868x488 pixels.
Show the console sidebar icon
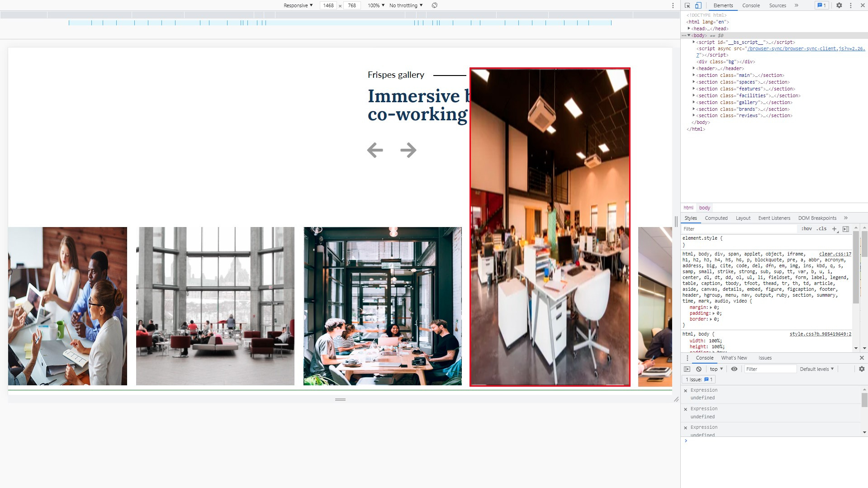tap(687, 369)
